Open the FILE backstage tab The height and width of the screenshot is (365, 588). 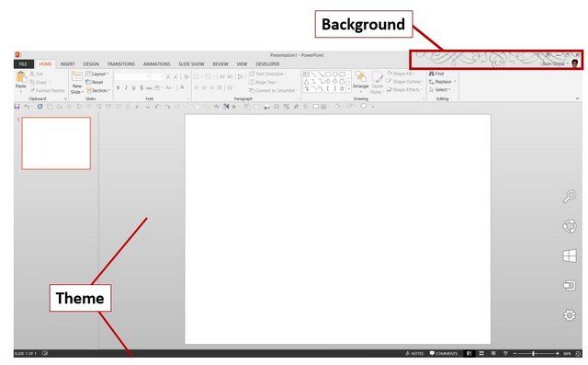(23, 64)
